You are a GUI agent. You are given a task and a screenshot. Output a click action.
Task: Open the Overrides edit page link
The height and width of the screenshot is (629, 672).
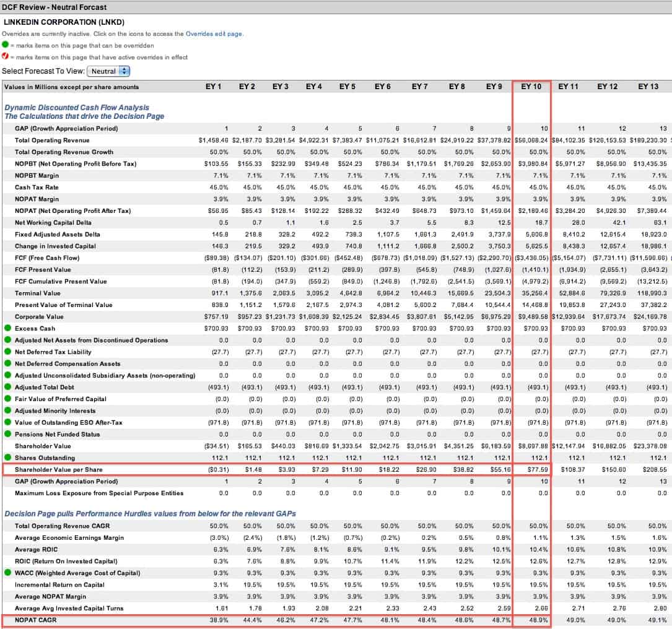[214, 34]
